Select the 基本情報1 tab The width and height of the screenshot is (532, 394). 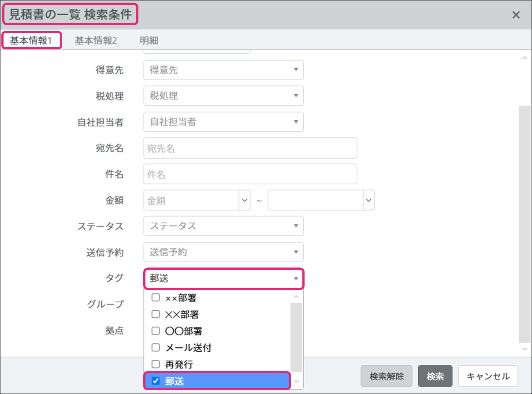[31, 41]
